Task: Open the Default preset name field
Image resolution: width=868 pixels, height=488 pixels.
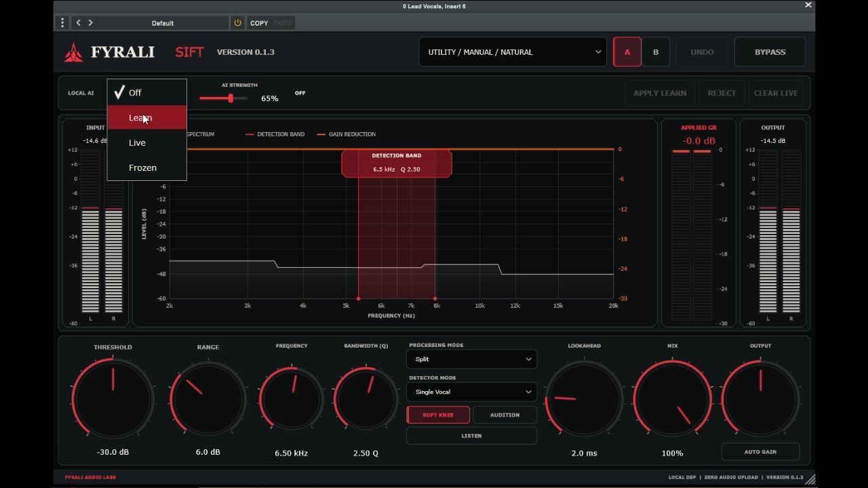Action: [163, 23]
